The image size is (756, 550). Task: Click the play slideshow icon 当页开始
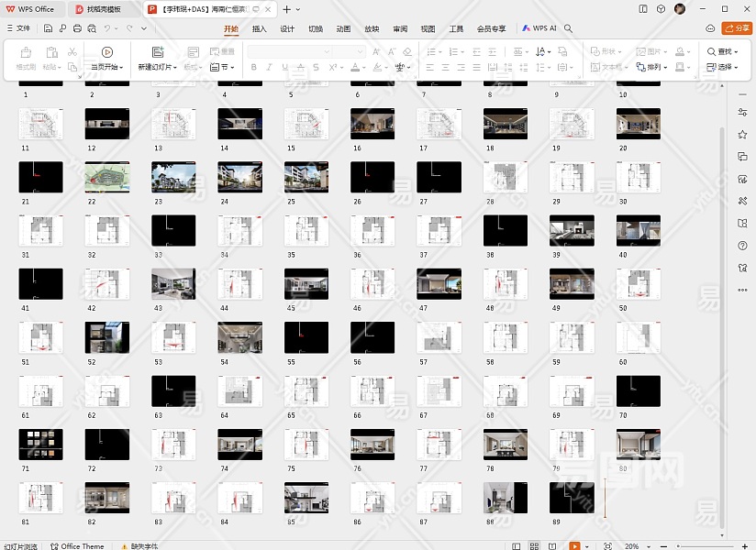107,52
